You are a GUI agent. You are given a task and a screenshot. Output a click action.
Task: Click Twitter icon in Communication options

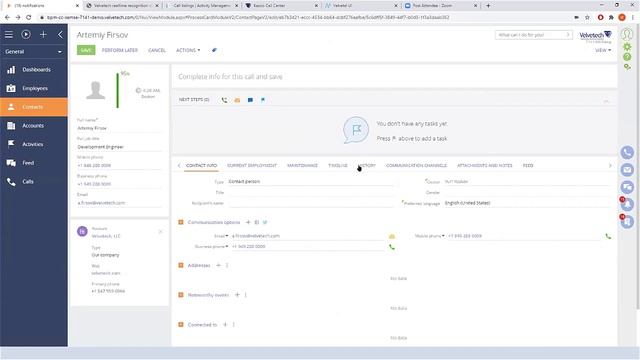pyautogui.click(x=265, y=222)
